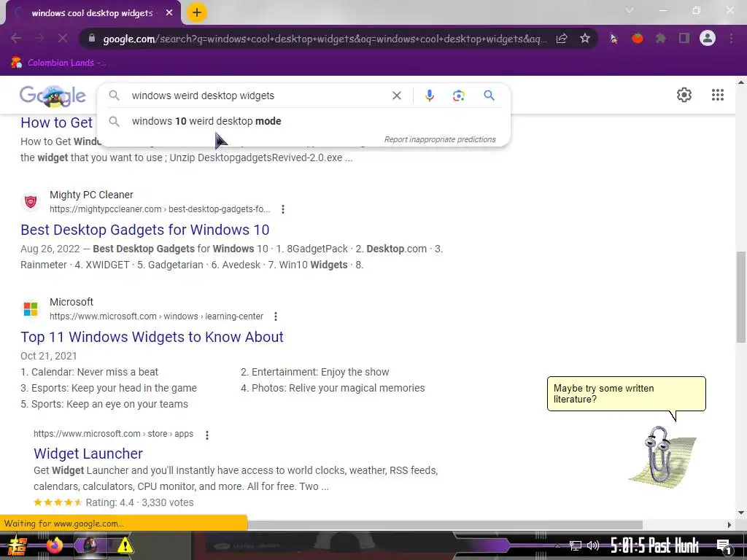Close the windows cool desktop widgets tab

click(169, 13)
